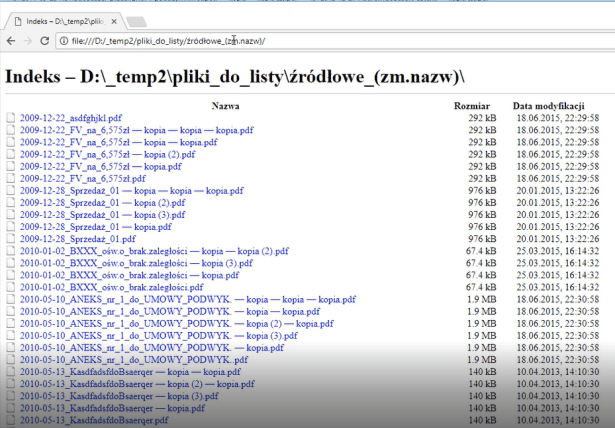Open 2009-12-22_FV_na_6,575zł — kopia — kopia.pdf
The height and width of the screenshot is (428, 615).
click(119, 142)
